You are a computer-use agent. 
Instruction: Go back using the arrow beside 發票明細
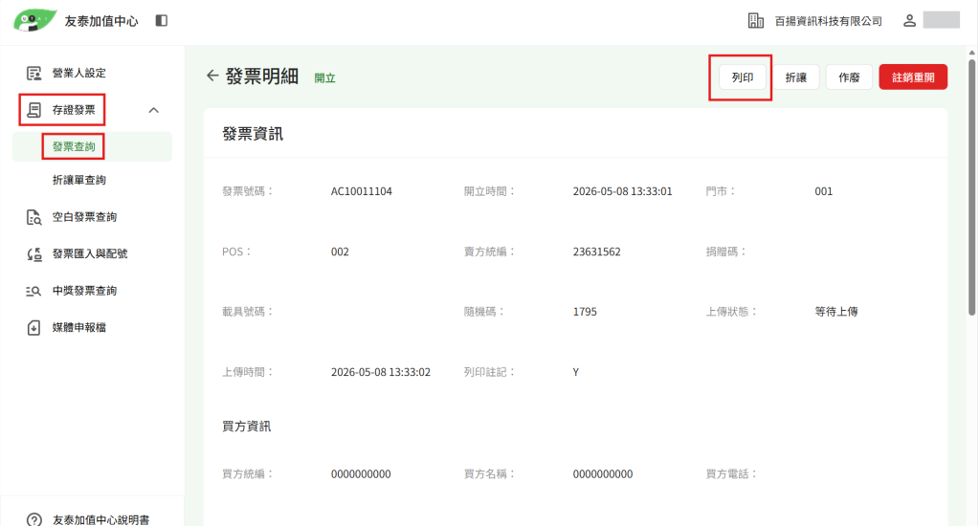(212, 76)
